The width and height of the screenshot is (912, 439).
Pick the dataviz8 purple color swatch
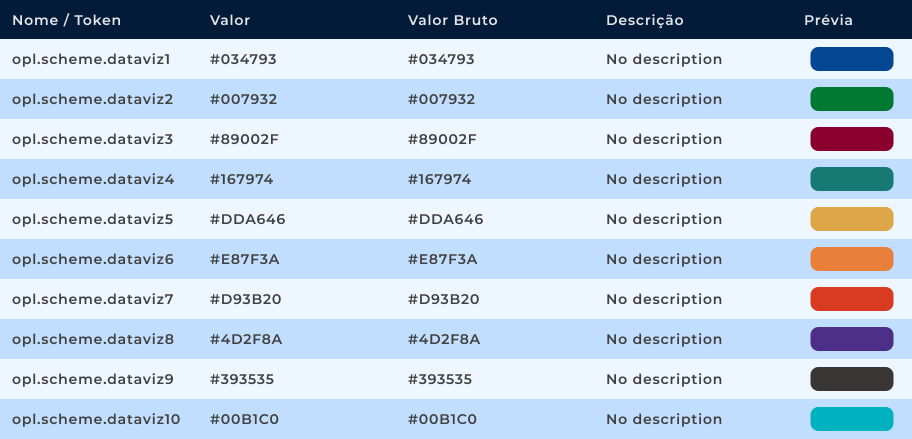851,339
